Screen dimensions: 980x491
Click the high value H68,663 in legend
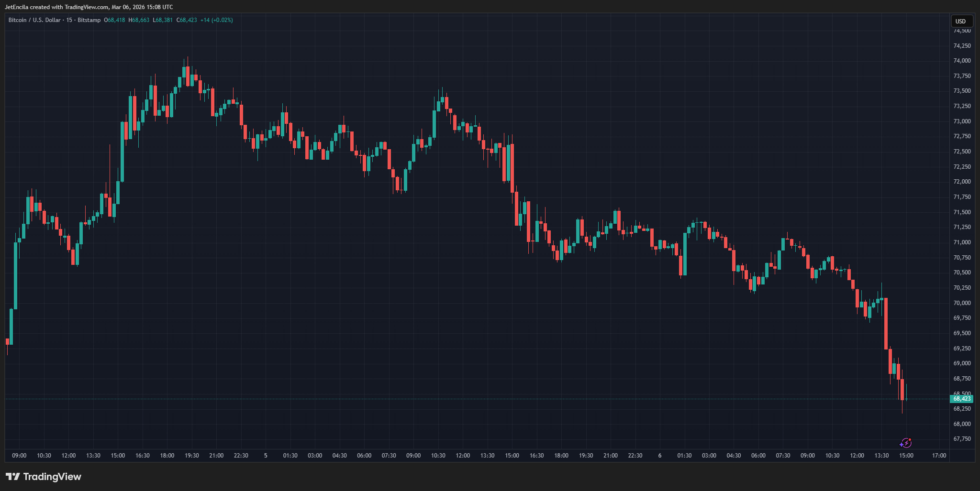click(x=139, y=20)
